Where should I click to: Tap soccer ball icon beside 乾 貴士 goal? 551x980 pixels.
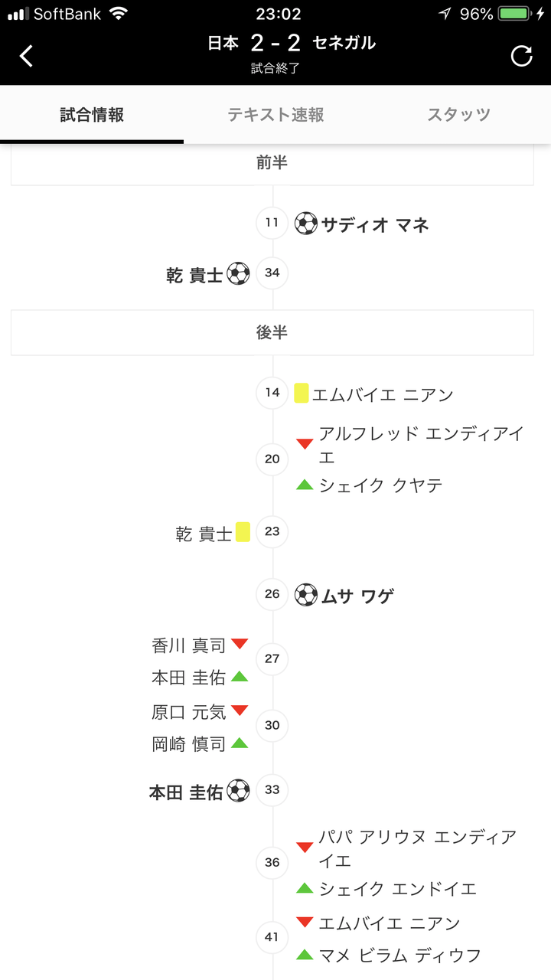239,273
